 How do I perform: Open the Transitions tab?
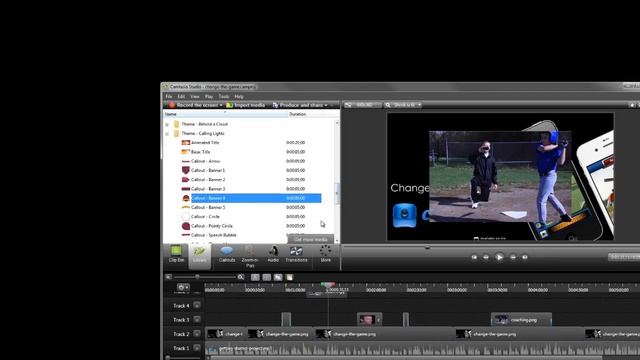coord(296,254)
